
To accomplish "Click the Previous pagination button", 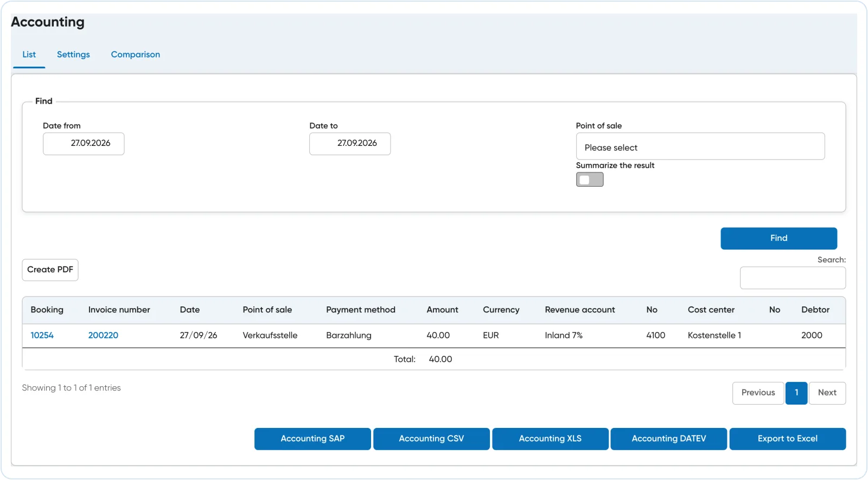I will 758,393.
